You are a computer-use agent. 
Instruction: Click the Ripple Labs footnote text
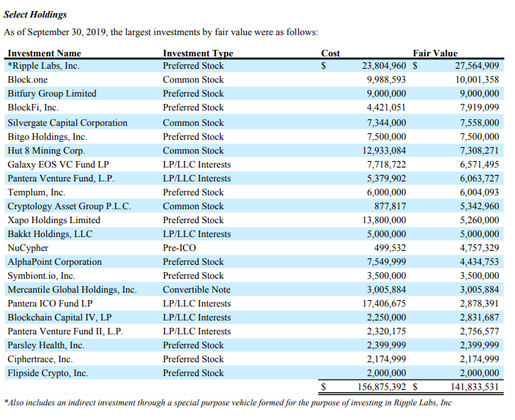pos(228,402)
